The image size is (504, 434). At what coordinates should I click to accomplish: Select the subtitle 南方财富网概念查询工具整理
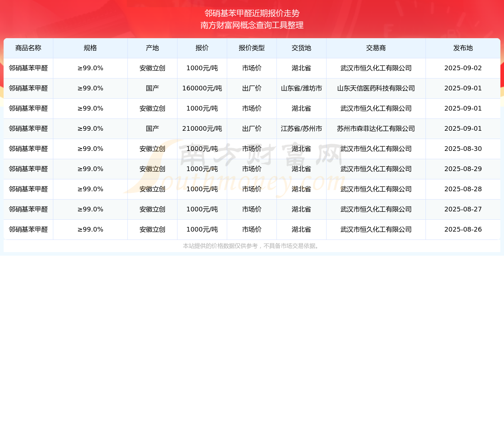(x=252, y=25)
